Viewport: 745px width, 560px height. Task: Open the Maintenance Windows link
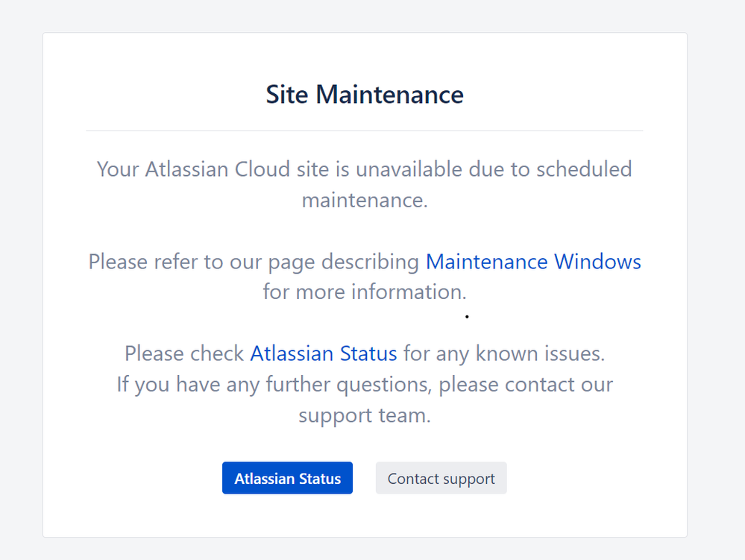(533, 262)
